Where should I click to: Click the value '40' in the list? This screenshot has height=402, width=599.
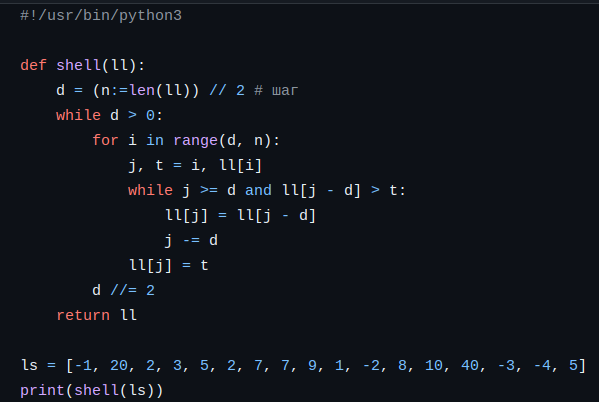470,366
